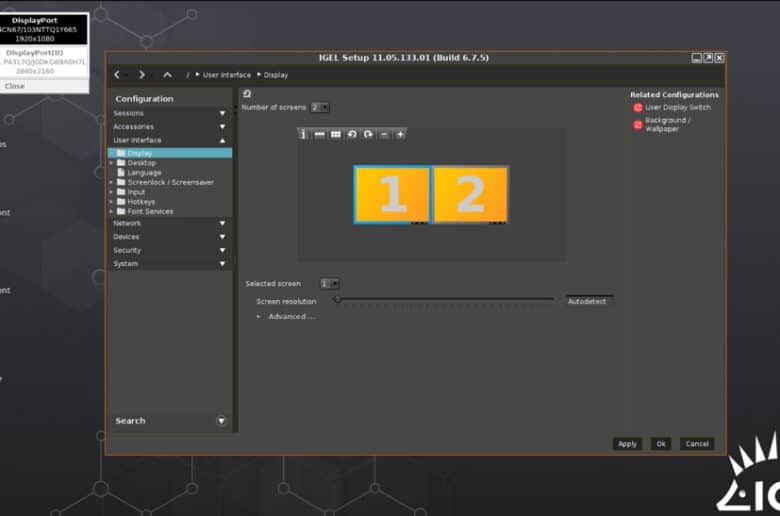The image size is (780, 516).
Task: Select screen 1 thumbnail in layout
Action: pos(392,195)
